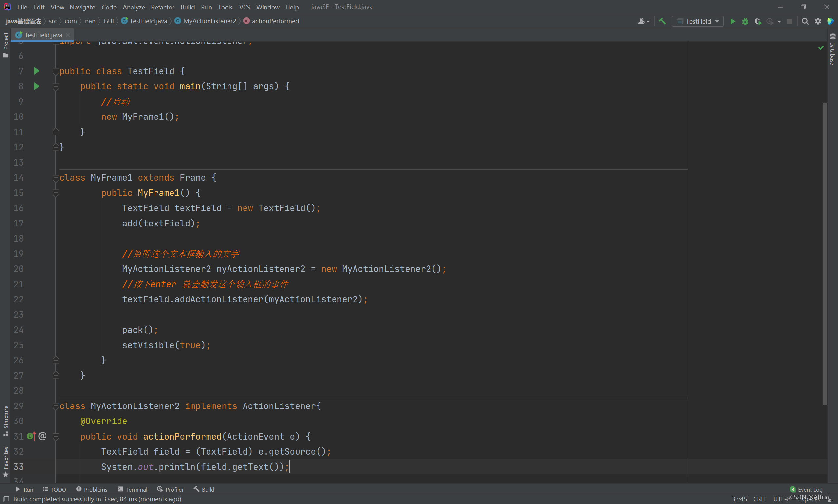Click breadcrumb MyActionListener2 in navigation bar
This screenshot has height=504, width=838.
[x=206, y=21]
